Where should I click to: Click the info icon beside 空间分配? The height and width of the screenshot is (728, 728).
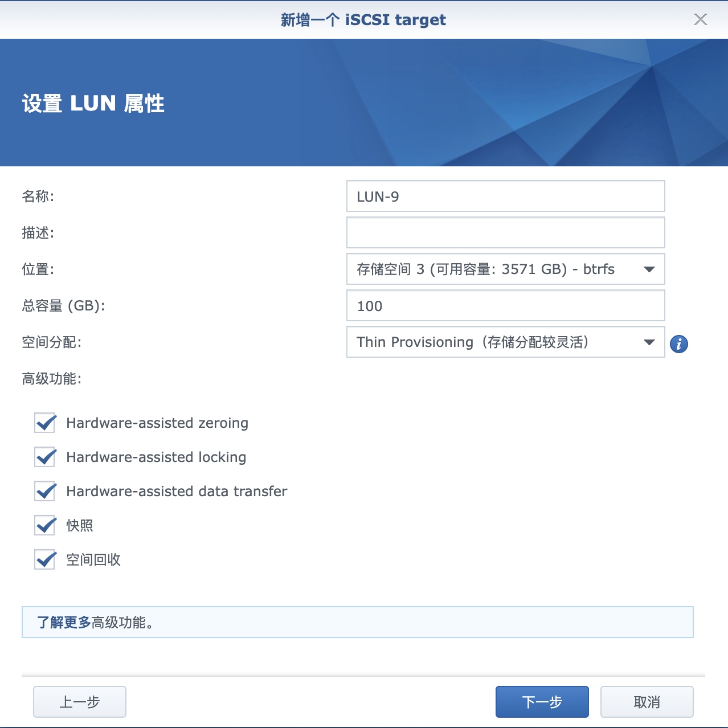[x=678, y=344]
